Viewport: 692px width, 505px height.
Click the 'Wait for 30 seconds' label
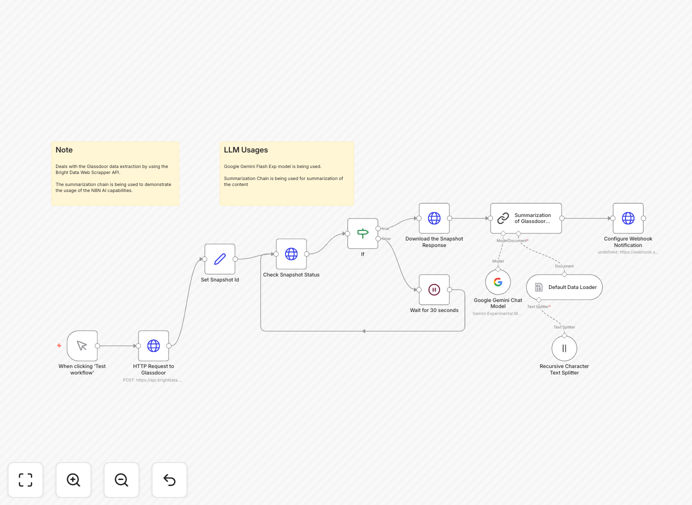point(434,310)
